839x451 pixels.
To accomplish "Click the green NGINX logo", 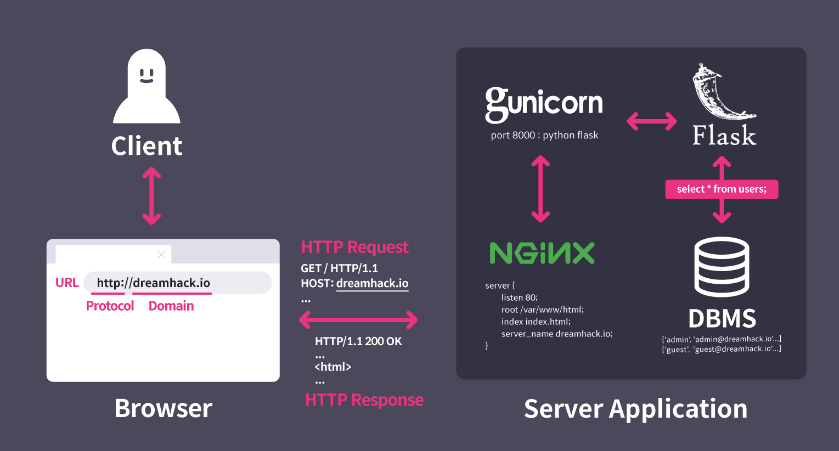I will [x=542, y=253].
